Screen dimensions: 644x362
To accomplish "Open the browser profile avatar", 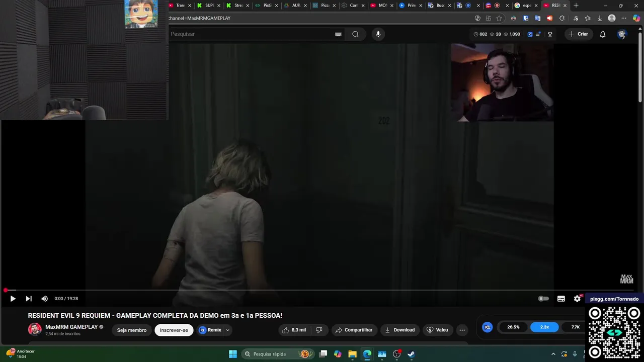I will [x=612, y=18].
